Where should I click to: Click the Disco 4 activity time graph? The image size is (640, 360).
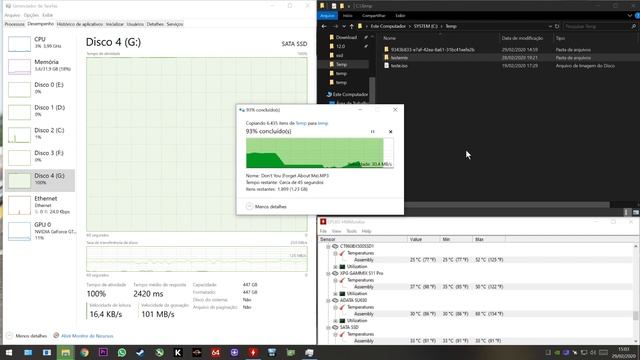point(197,144)
